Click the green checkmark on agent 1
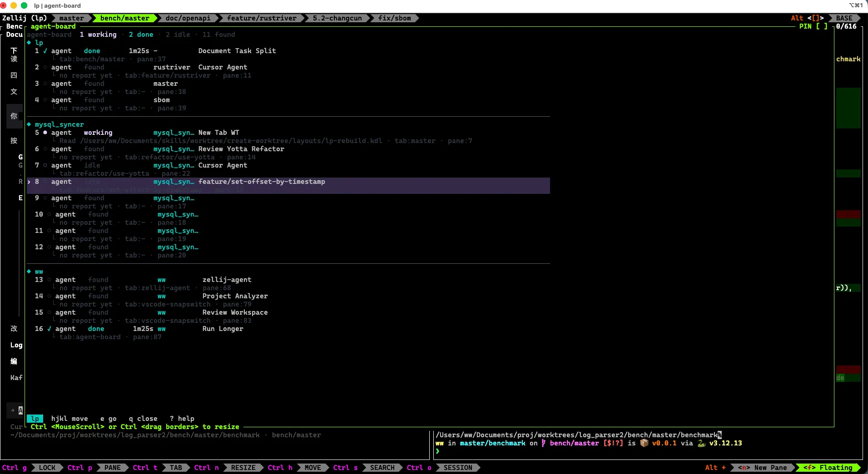 point(45,51)
